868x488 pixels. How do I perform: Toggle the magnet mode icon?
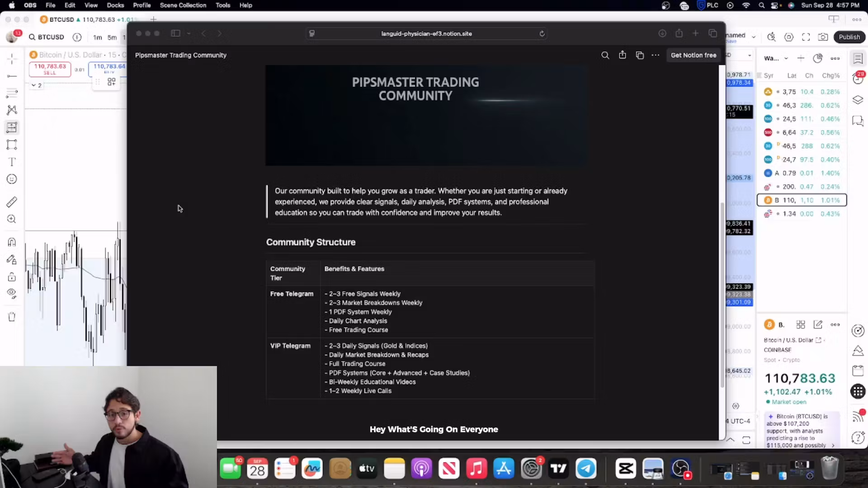point(12,242)
